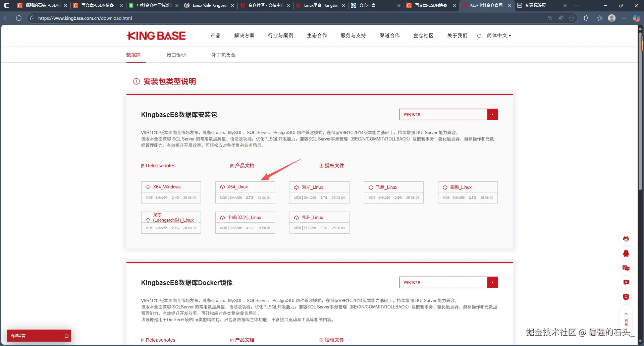Select the V9R1C10 version box for installer package
Viewport: 644px width, 346px height.
click(x=443, y=114)
